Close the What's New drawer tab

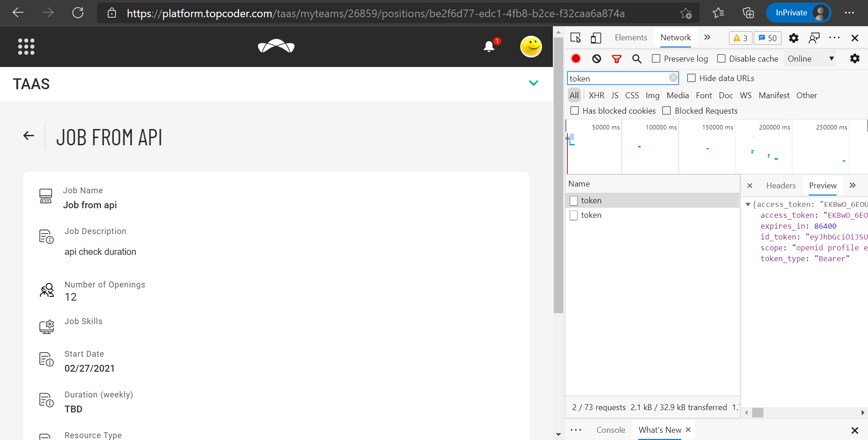(x=688, y=430)
